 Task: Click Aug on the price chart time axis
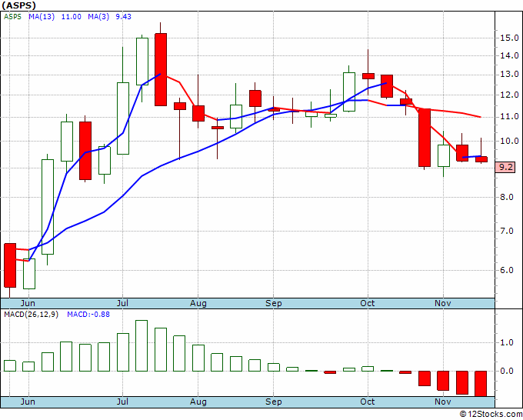point(198,304)
